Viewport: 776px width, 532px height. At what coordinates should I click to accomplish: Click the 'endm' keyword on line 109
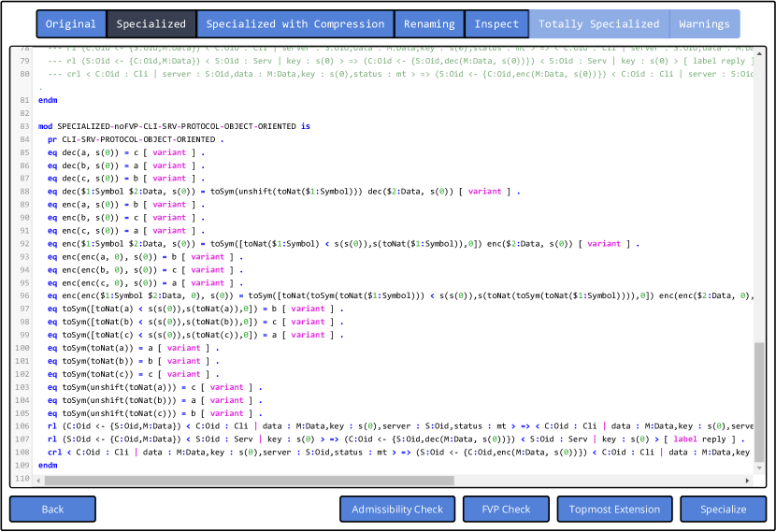[48, 465]
